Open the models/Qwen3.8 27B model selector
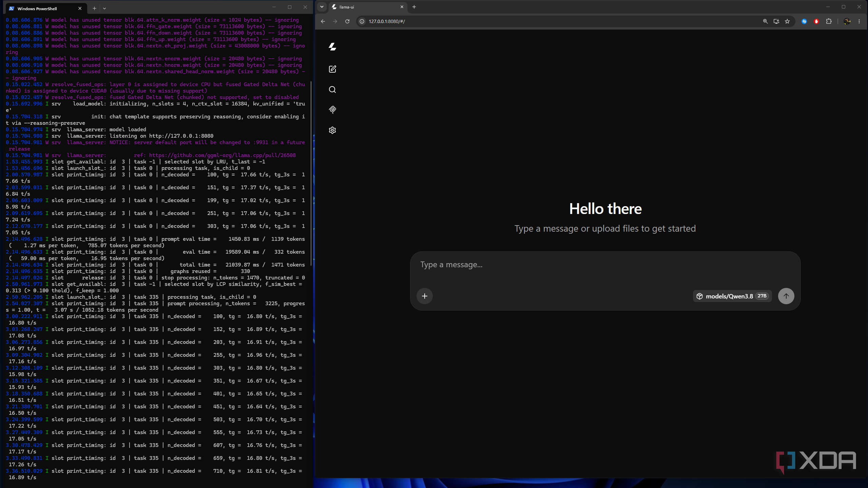This screenshot has width=868, height=488. (732, 296)
